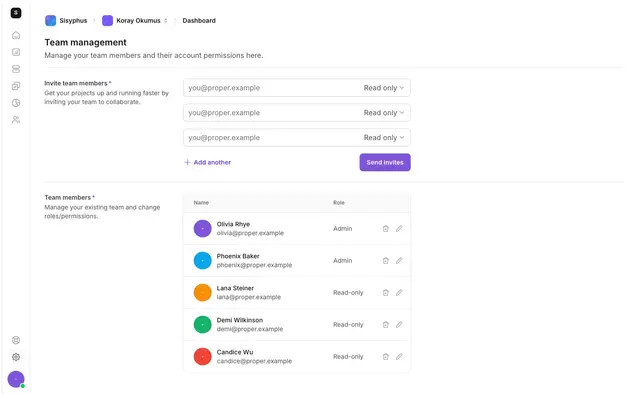The height and width of the screenshot is (394, 640).
Task: Open the user avatar at sidebar bottom
Action: click(16, 379)
